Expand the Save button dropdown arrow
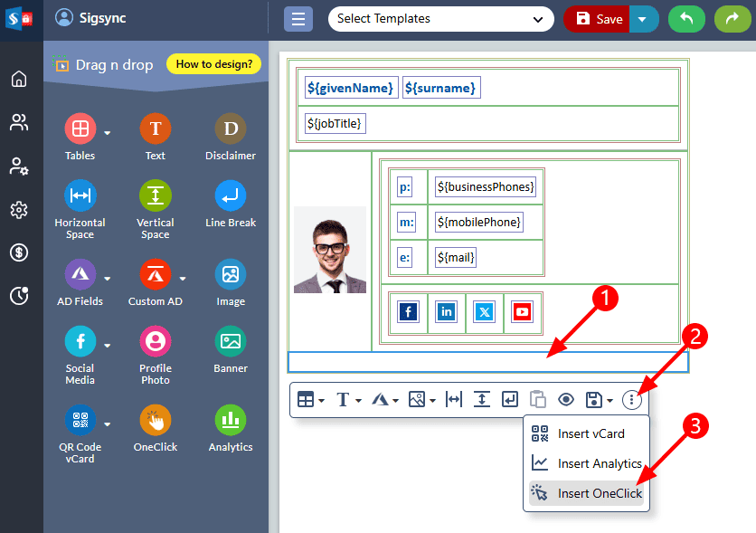The width and height of the screenshot is (756, 533). [642, 19]
